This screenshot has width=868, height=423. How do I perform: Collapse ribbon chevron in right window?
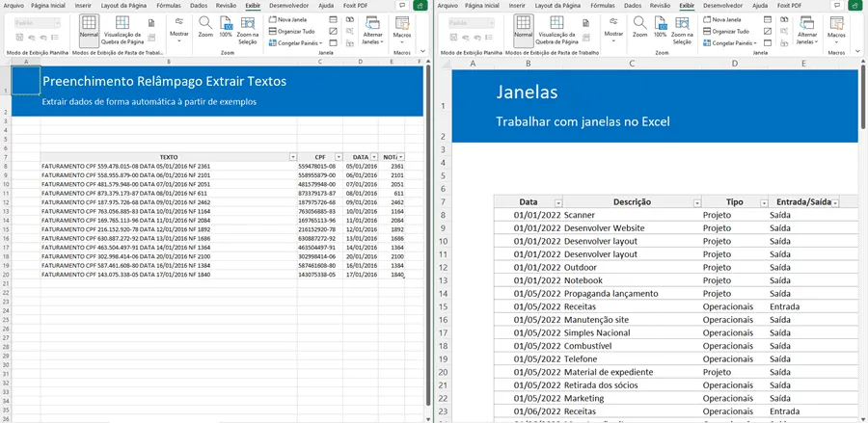point(857,50)
